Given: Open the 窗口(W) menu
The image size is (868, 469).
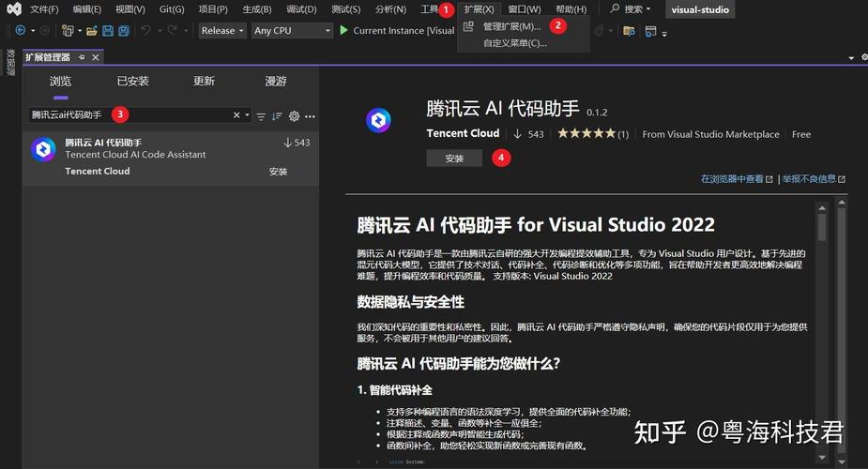Looking at the screenshot, I should pos(525,9).
